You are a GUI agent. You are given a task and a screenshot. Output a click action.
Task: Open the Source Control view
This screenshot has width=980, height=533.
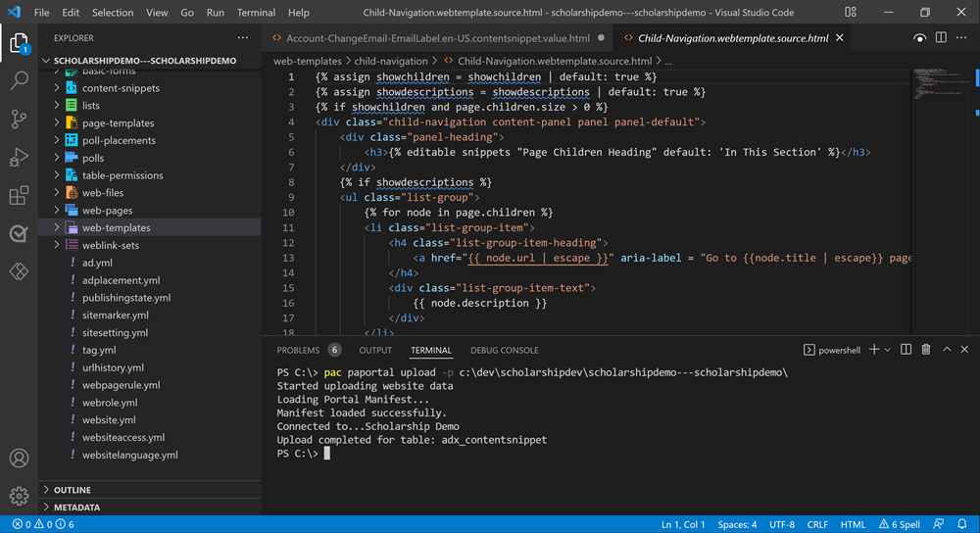19,120
